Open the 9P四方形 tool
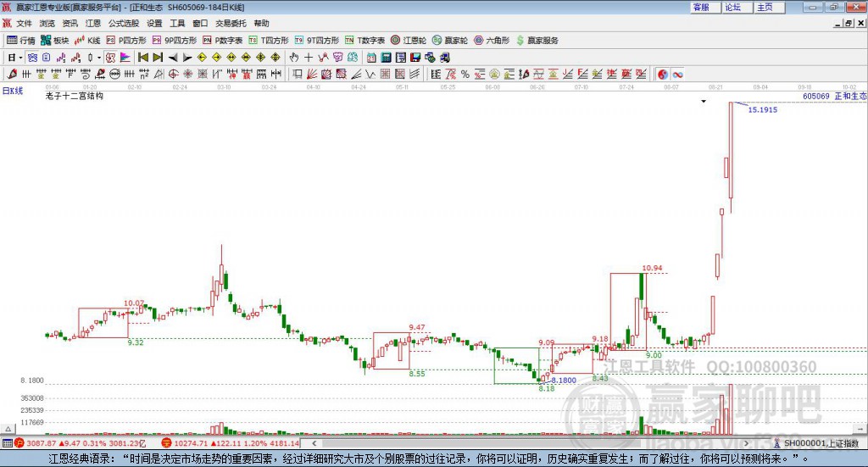This screenshot has width=868, height=467. coord(175,41)
